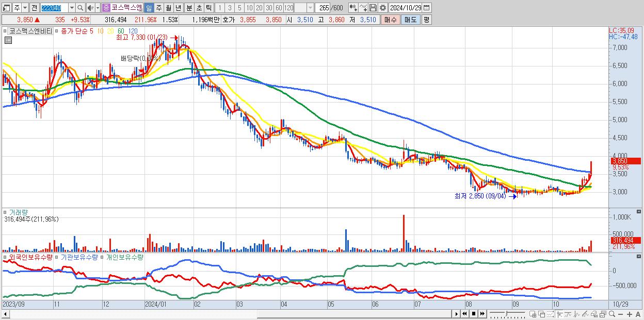Switch to the 월 monthly chart period
The height and width of the screenshot is (320, 644).
168,8
